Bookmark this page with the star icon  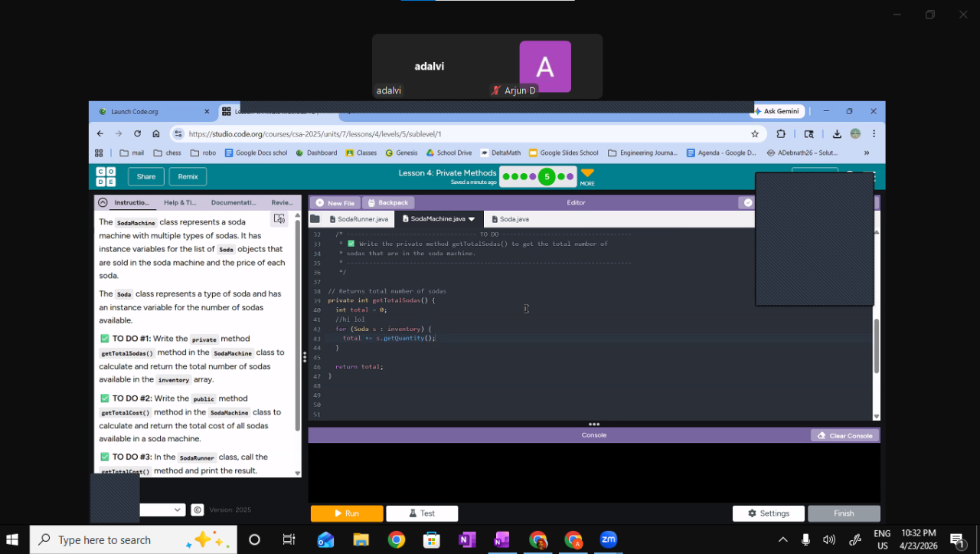click(755, 133)
